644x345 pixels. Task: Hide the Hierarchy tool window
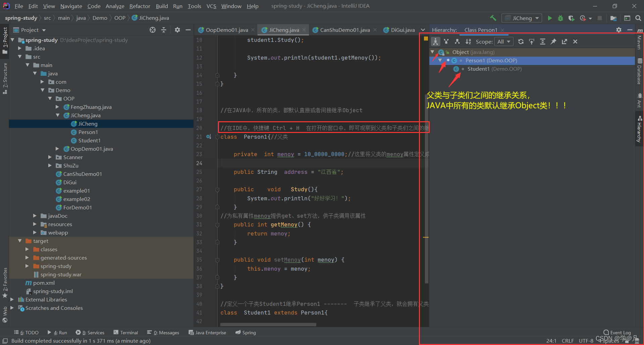coord(630,30)
